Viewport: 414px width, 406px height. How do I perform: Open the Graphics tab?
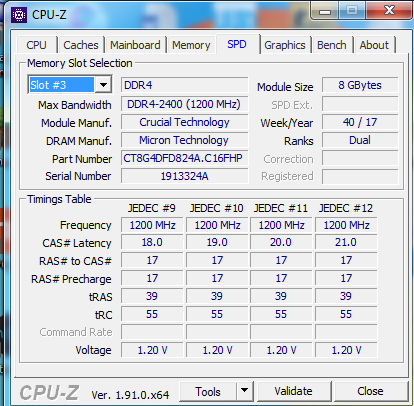pyautogui.click(x=285, y=45)
